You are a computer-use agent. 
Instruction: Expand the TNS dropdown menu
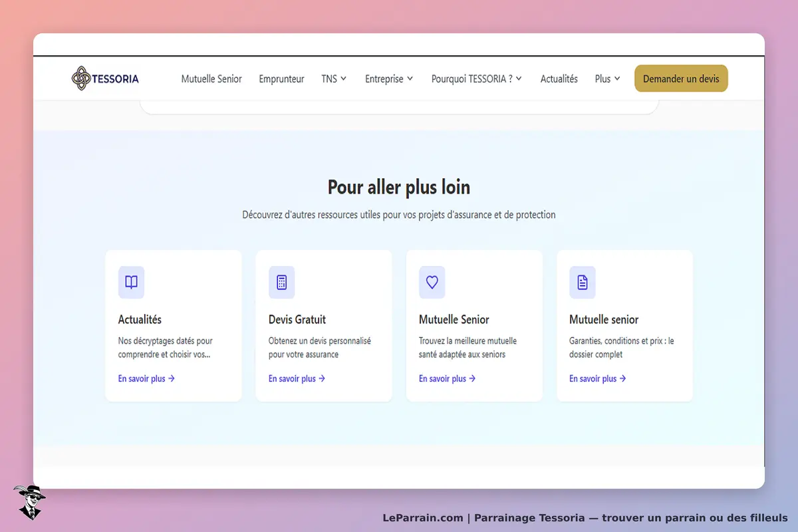[x=334, y=78]
